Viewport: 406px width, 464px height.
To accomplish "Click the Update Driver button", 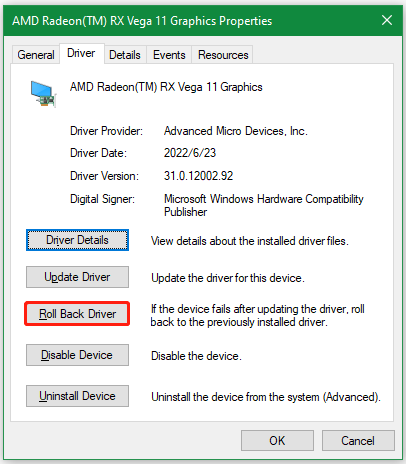I will 77,277.
